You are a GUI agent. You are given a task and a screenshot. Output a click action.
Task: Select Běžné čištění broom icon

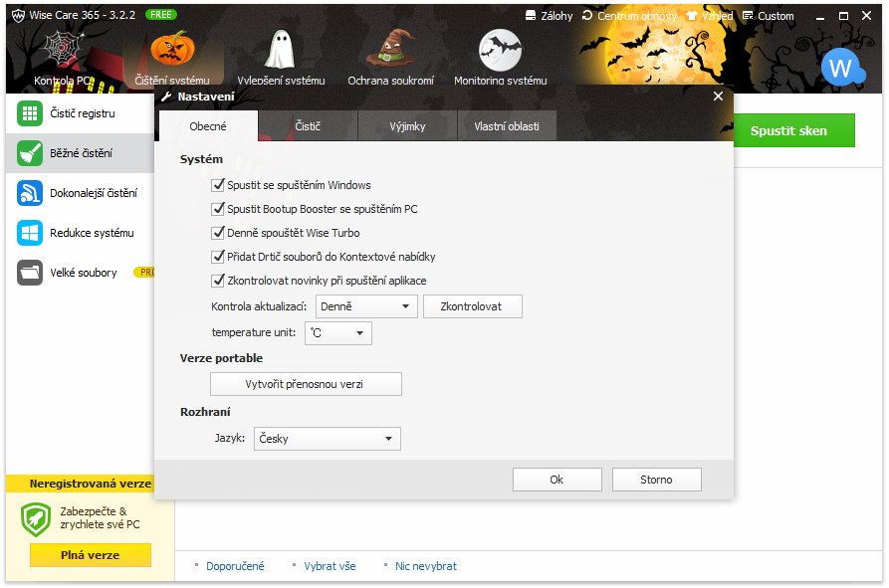coord(30,153)
